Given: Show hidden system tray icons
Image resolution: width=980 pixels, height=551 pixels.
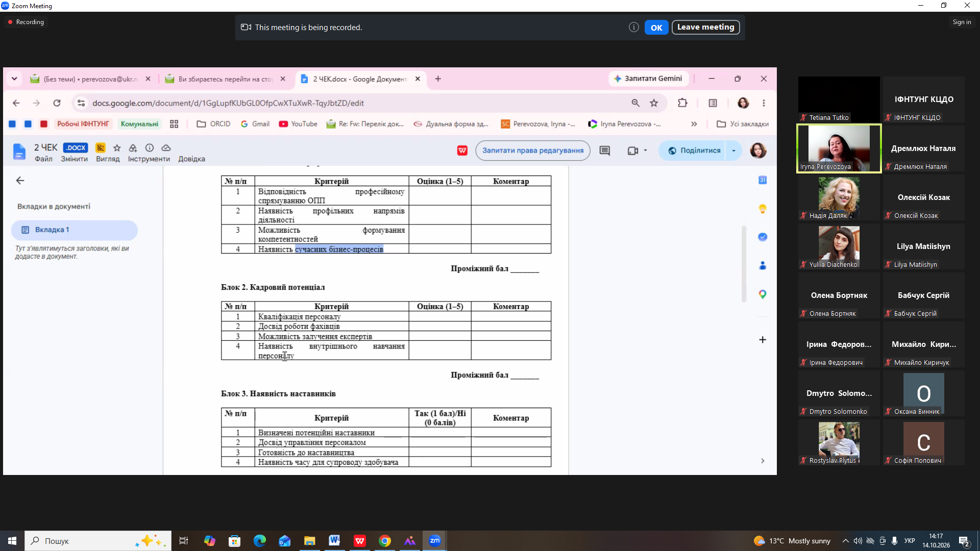Looking at the screenshot, I should click(x=846, y=541).
